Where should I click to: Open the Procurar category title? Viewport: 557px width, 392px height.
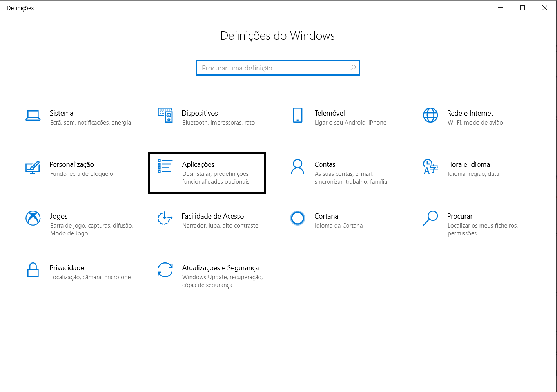click(x=460, y=216)
